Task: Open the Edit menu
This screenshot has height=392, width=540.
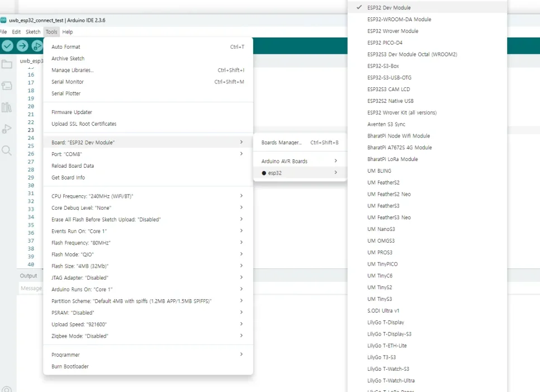Action: coord(16,32)
